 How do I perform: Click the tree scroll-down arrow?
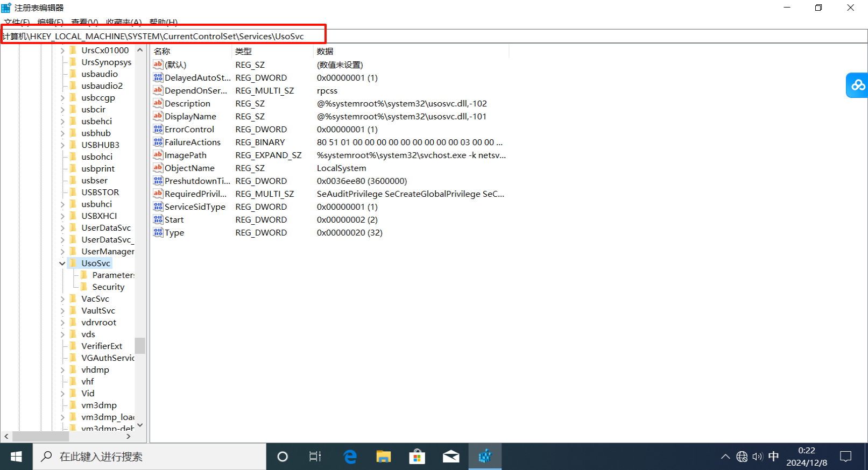(140, 425)
